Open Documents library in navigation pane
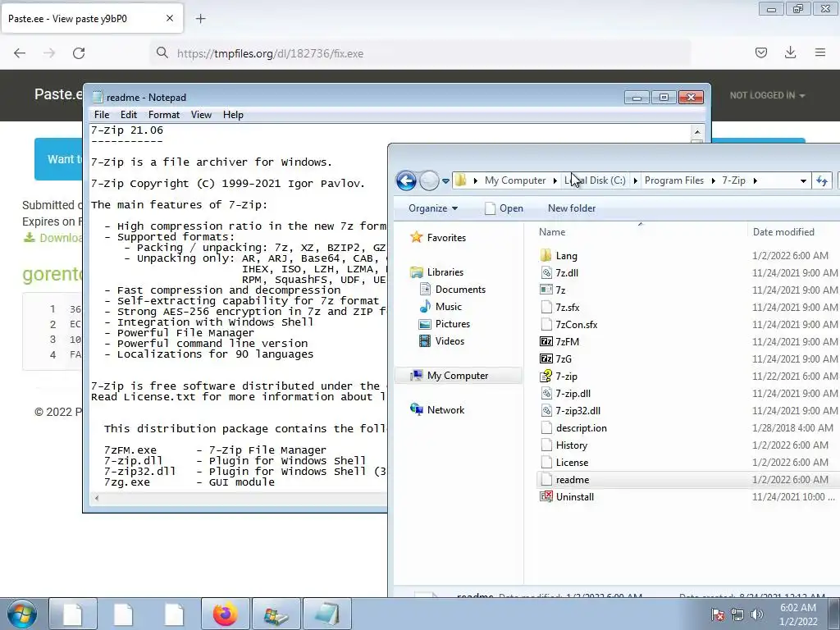 460,290
